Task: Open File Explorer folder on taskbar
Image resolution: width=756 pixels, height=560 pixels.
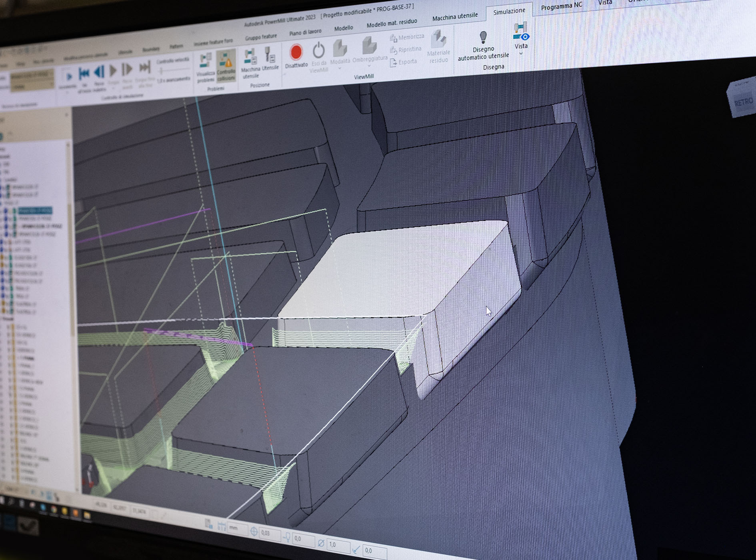Action: 87,516
